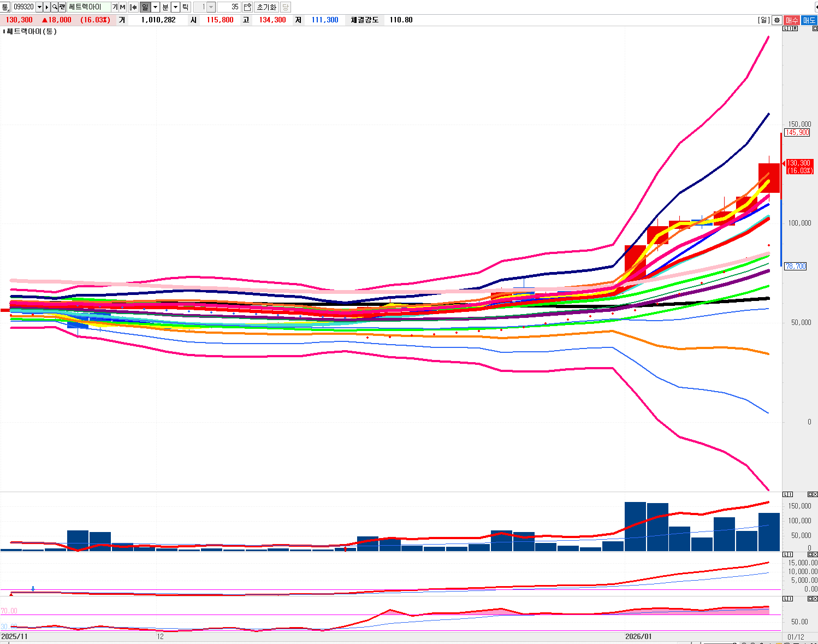818x644 pixels.
Task: Open chart settings gear icon
Action: coord(776,20)
